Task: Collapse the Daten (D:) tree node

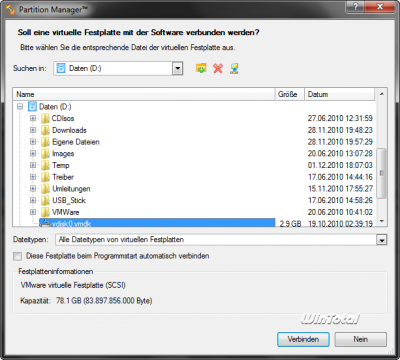Action: [x=20, y=107]
